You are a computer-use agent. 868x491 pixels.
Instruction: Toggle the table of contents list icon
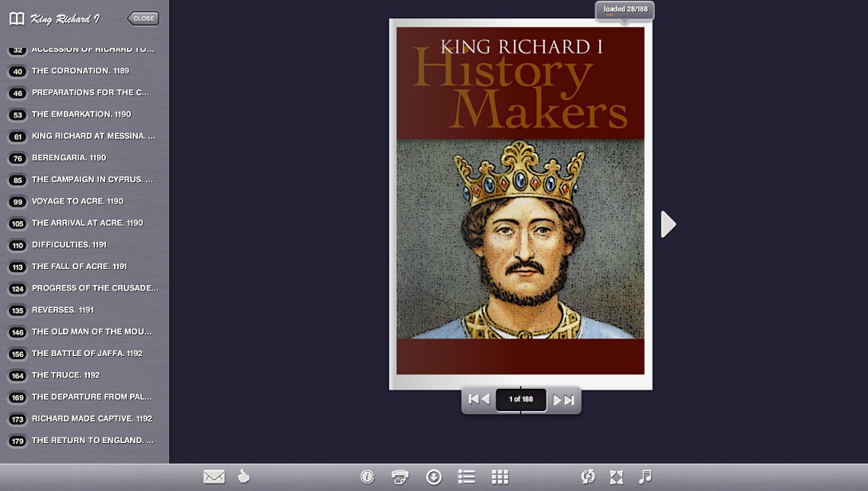click(467, 477)
